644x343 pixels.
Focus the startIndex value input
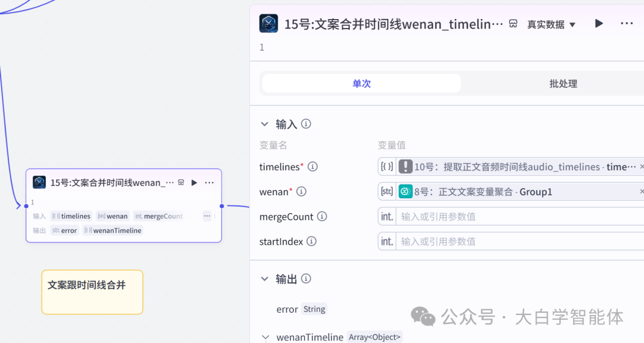click(x=519, y=242)
